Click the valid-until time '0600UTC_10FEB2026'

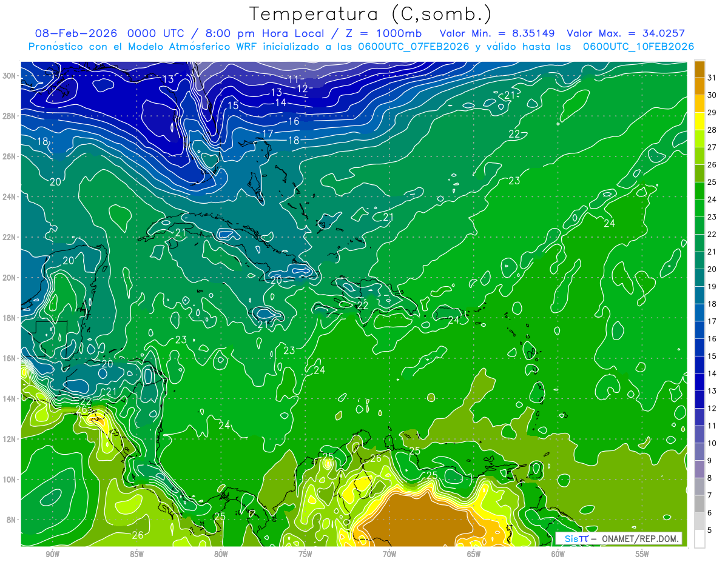coord(638,47)
